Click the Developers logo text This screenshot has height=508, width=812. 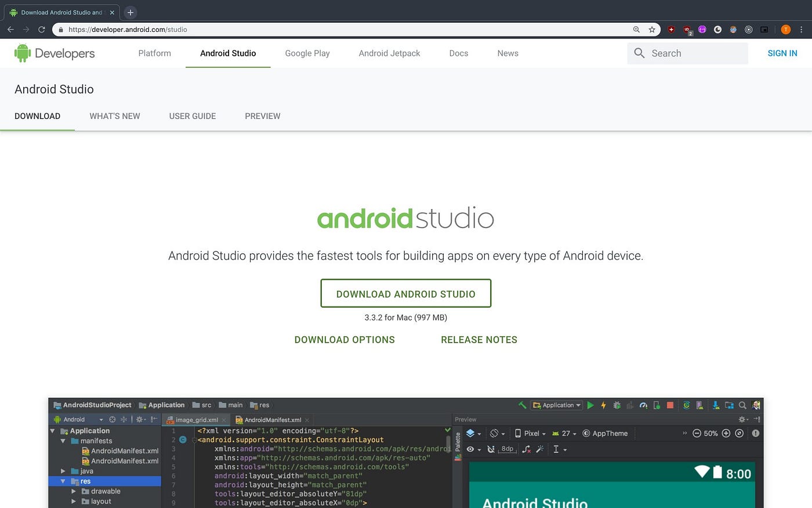point(65,53)
